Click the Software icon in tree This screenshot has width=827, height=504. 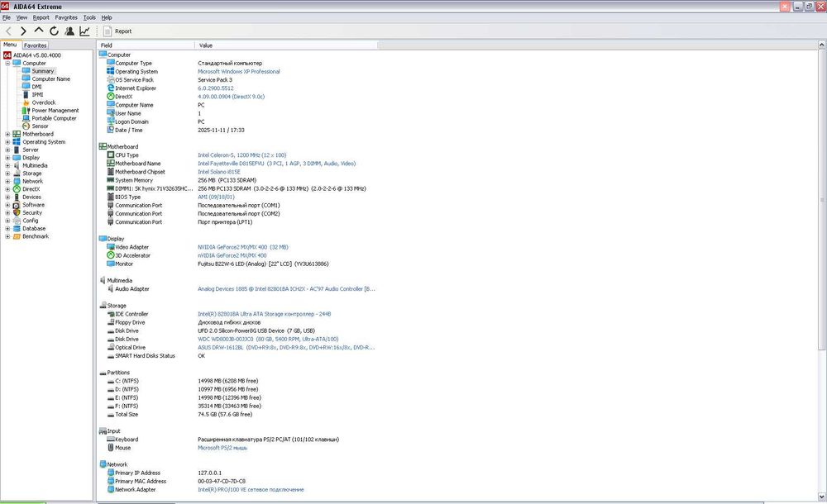(x=17, y=205)
